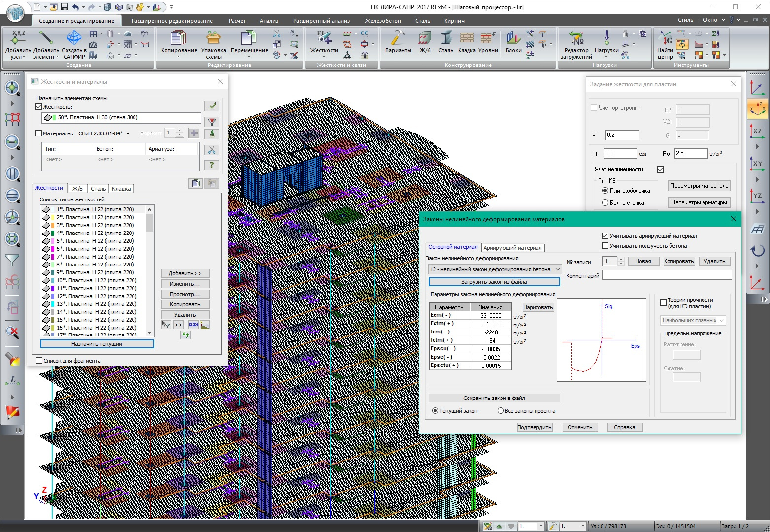Screen dimensions: 770x532
Task: Click the Комментарий input field
Action: [667, 275]
